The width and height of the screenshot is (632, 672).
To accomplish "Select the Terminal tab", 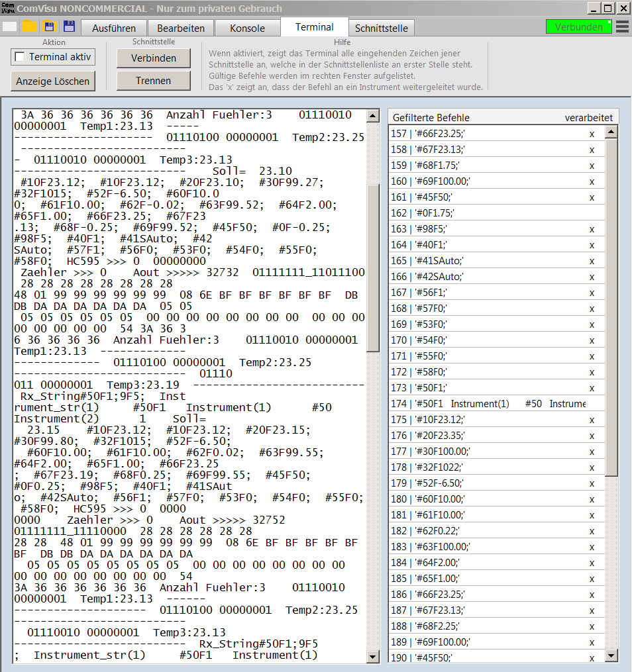I will click(314, 27).
